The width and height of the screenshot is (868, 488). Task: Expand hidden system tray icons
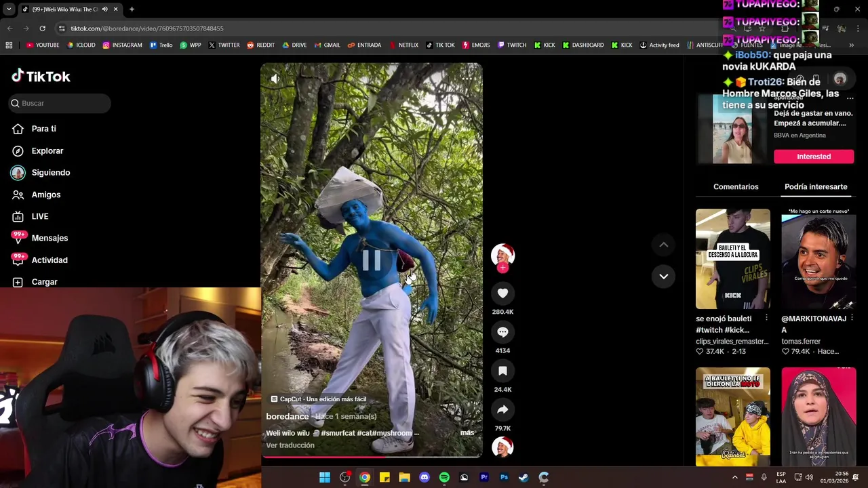coord(734,477)
